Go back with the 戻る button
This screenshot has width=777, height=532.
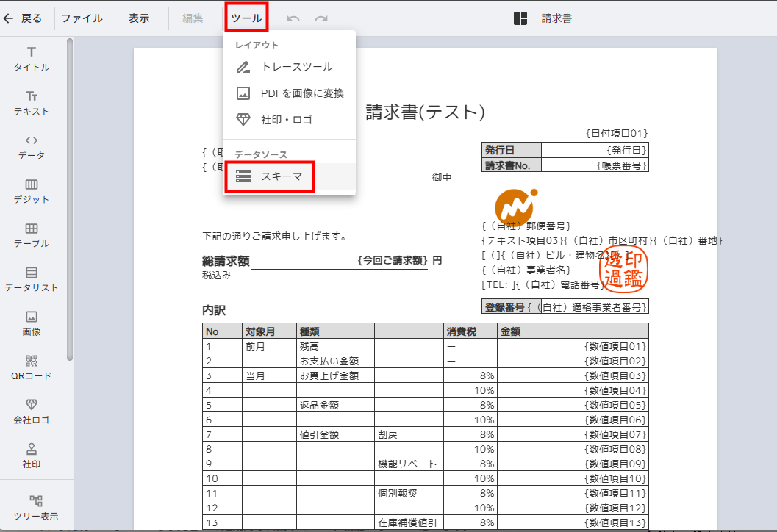[x=24, y=18]
